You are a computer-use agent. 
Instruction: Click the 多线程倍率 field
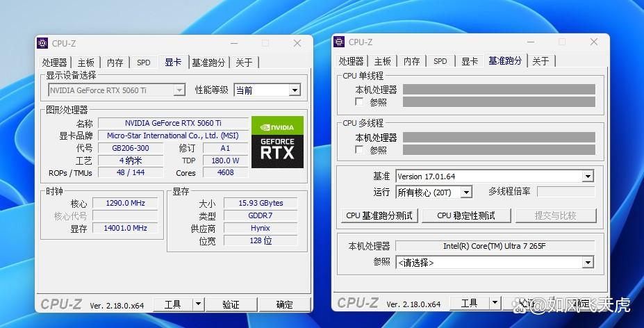(x=566, y=192)
